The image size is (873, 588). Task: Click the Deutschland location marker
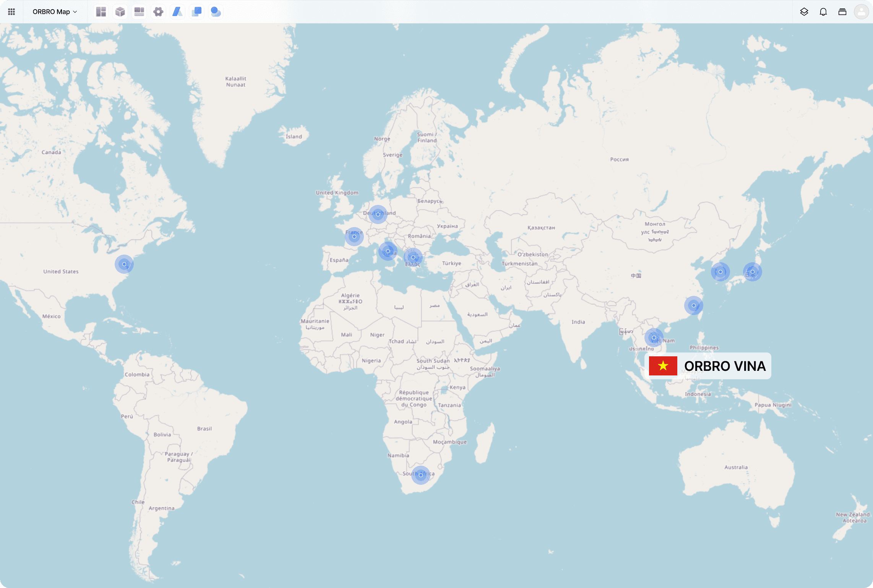tap(378, 214)
